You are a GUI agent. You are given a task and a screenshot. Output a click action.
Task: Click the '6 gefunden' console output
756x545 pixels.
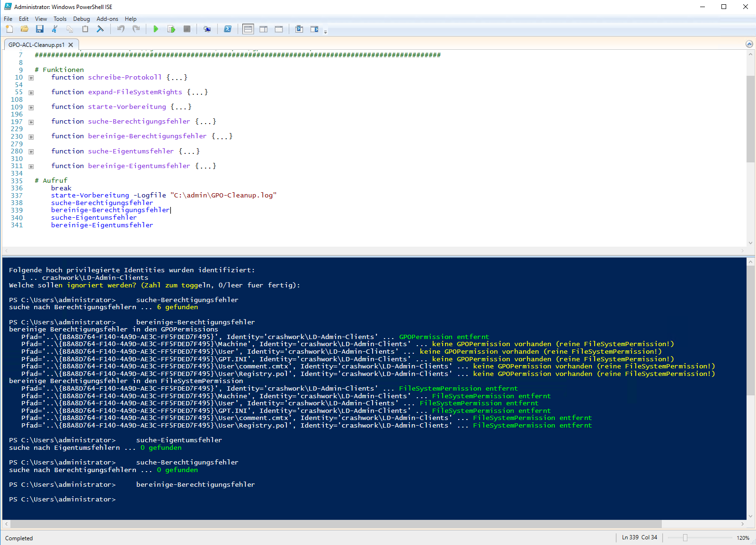tap(178, 307)
